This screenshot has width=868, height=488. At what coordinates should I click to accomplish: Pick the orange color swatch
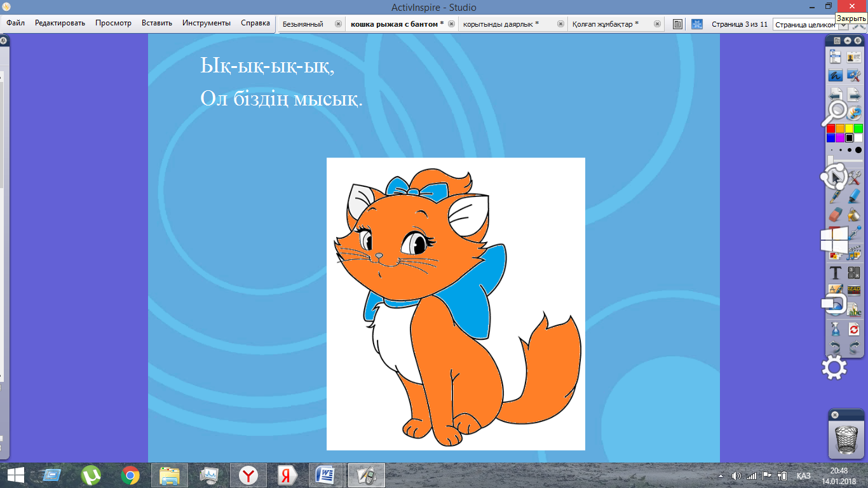[840, 128]
